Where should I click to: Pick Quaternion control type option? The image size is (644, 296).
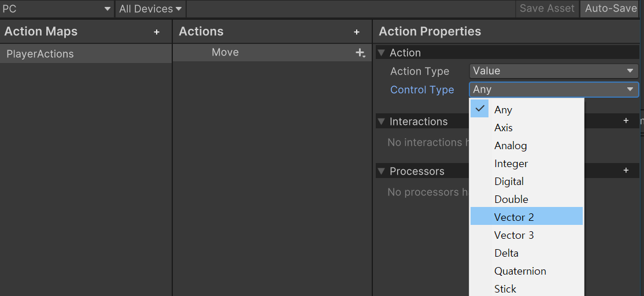point(520,271)
